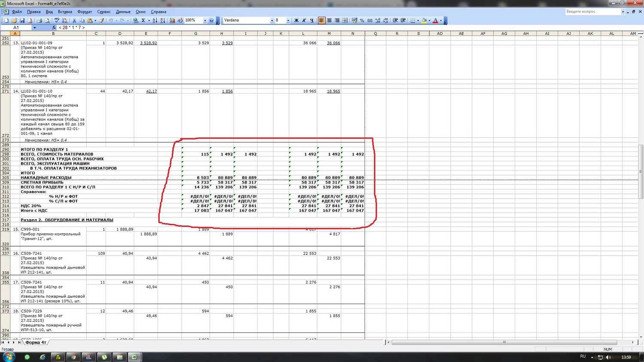This screenshot has height=362, width=644.
Task: Sort ascending with the A-Z icon
Action: pyautogui.click(x=155, y=20)
